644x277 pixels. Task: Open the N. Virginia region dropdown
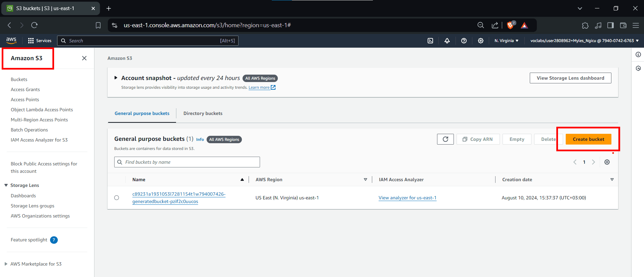(x=506, y=41)
